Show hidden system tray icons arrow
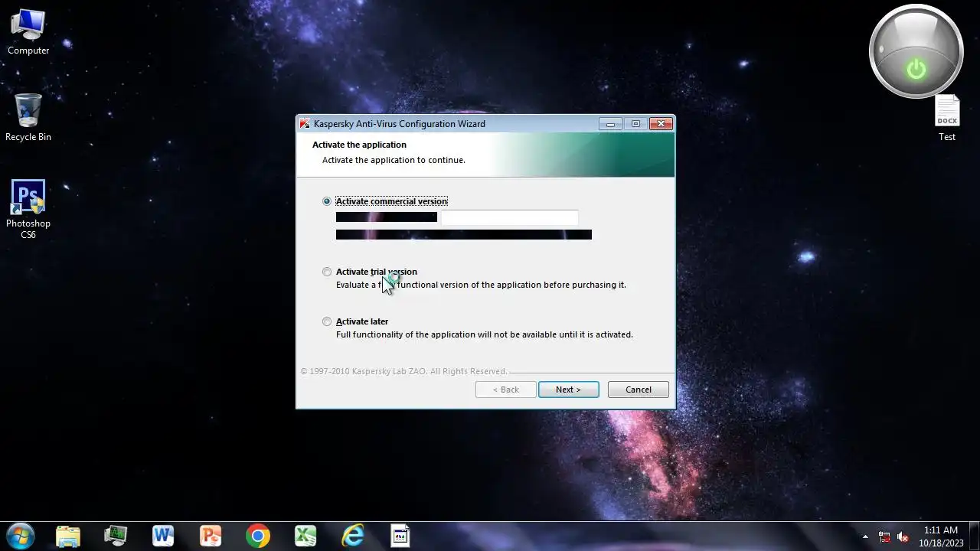Screen dimensions: 980x551 click(x=865, y=536)
